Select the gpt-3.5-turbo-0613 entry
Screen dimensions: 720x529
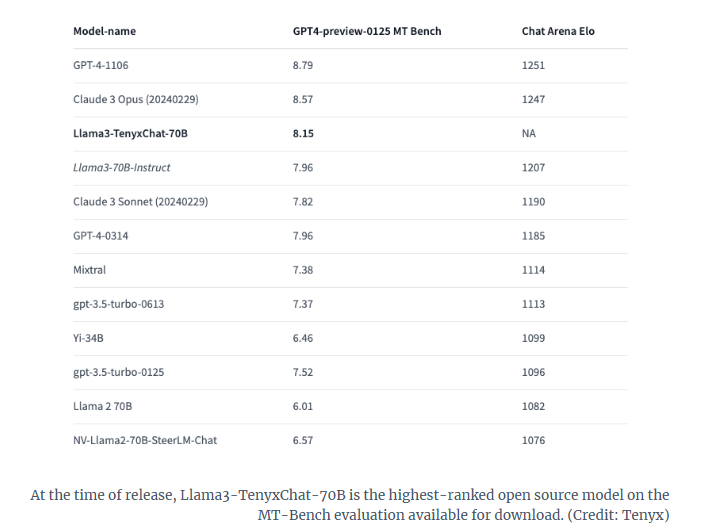(x=118, y=304)
